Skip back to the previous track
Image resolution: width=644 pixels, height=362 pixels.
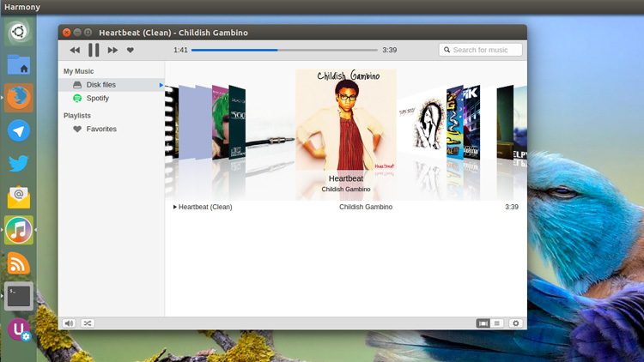[x=75, y=50]
